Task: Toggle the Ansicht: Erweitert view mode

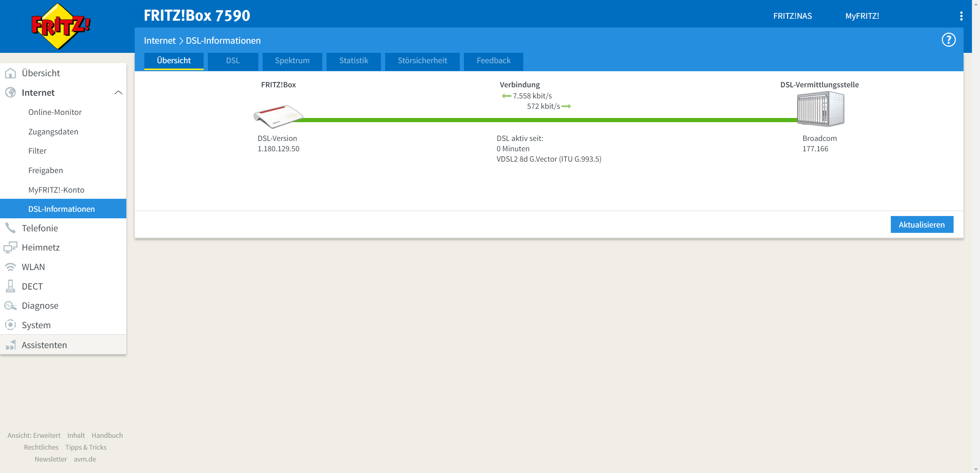Action: pos(34,435)
